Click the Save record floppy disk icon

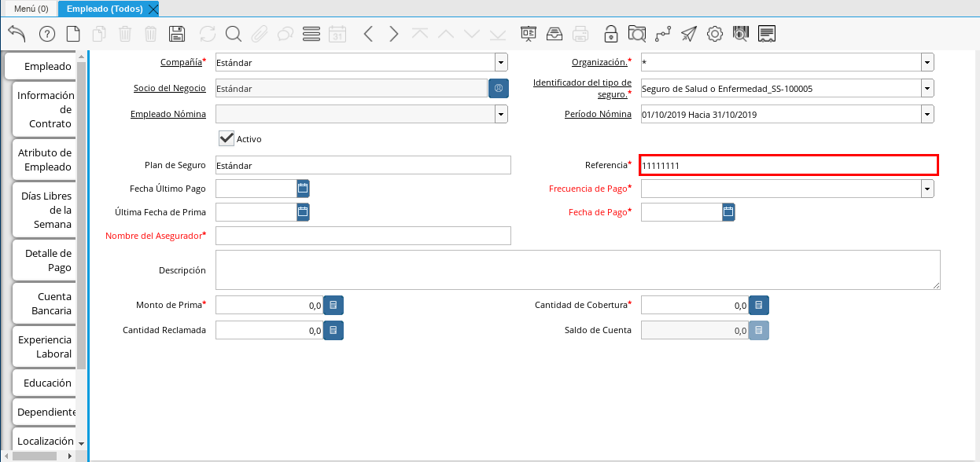177,34
